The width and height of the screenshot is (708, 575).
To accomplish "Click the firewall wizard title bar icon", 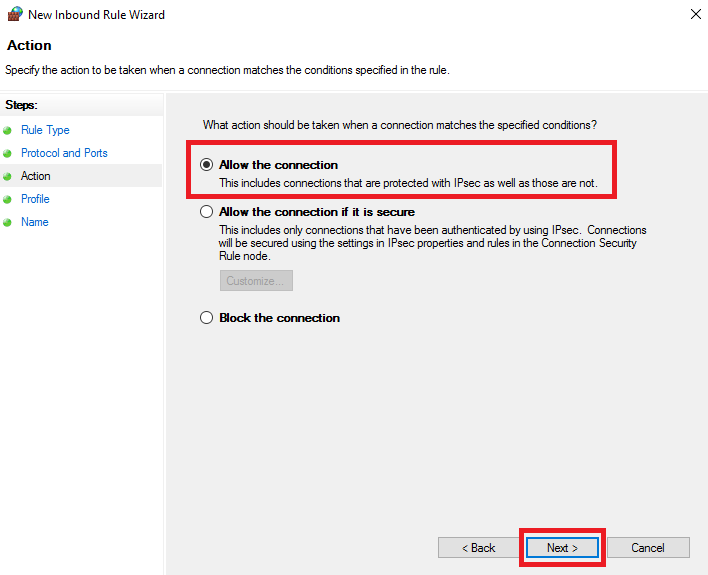I will pos(15,14).
